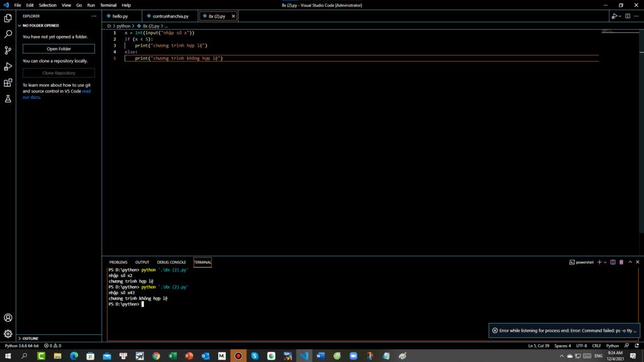Click code line 5 in the editor
644x362 pixels.
(362, 59)
